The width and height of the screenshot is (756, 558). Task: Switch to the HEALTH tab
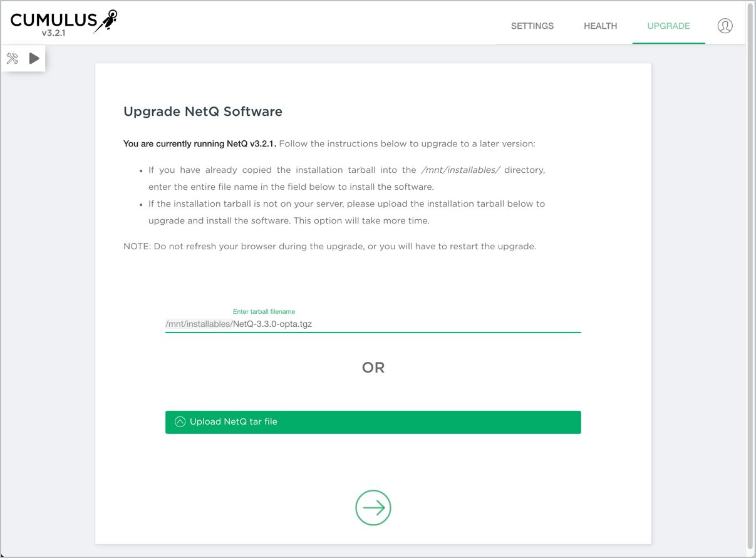pyautogui.click(x=600, y=26)
